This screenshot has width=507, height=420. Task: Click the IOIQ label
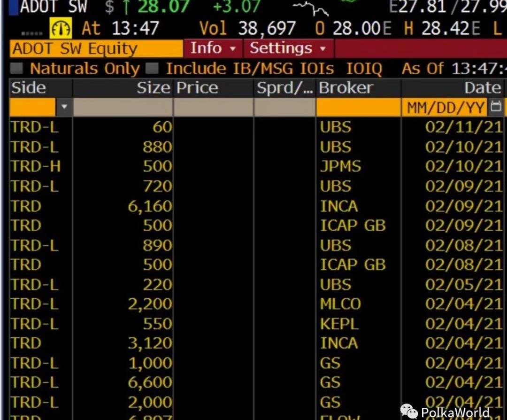[364, 69]
